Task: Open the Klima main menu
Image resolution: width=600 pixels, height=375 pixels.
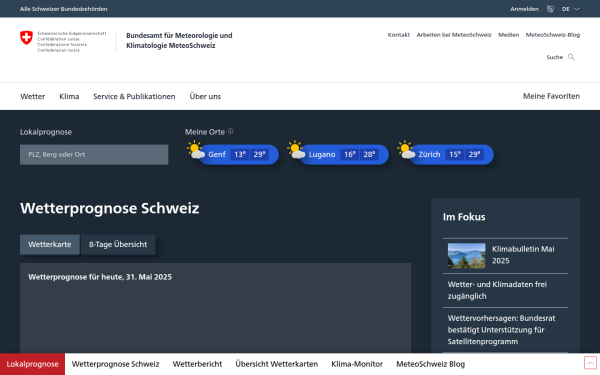Action: (x=69, y=96)
